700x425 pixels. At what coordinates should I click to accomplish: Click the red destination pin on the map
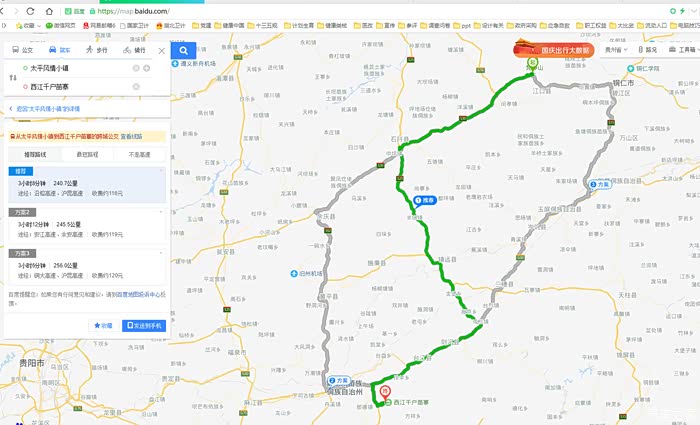385,392
